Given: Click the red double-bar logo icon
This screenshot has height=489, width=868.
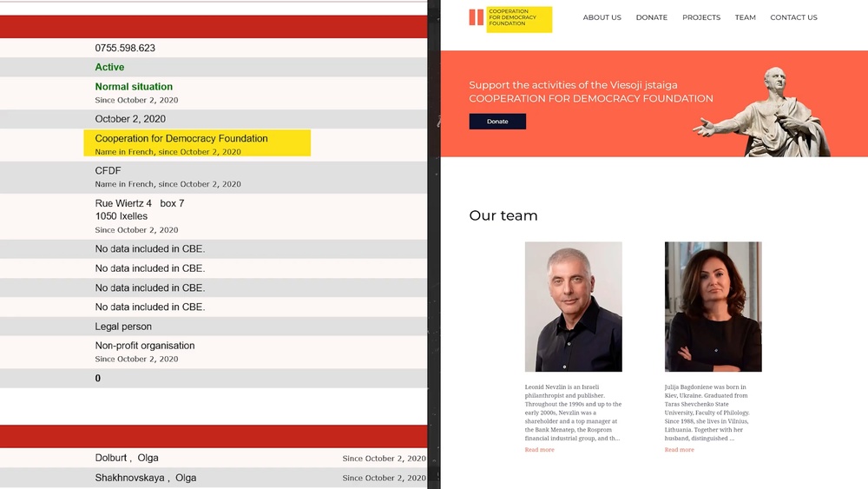Looking at the screenshot, I should [x=477, y=17].
